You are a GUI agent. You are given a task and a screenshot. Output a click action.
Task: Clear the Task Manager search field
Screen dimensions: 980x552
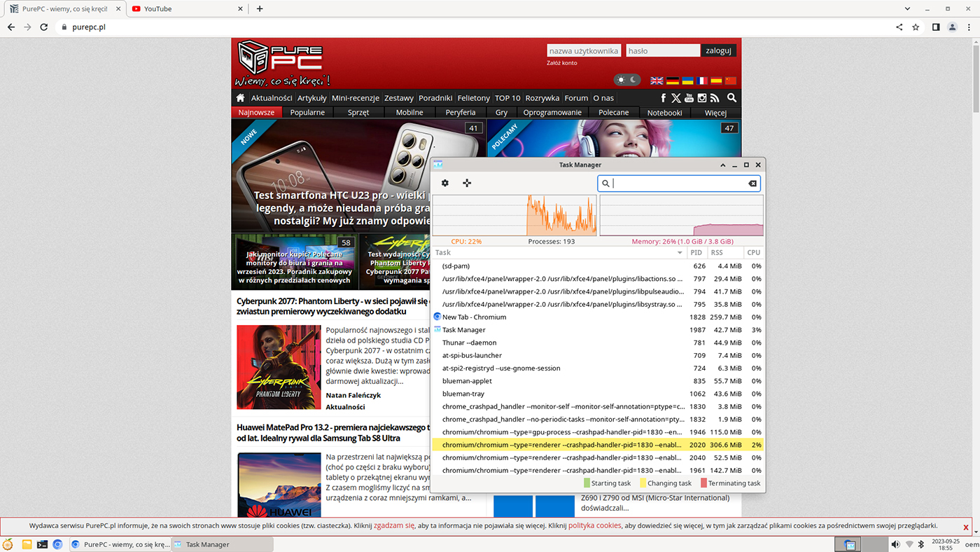(752, 184)
